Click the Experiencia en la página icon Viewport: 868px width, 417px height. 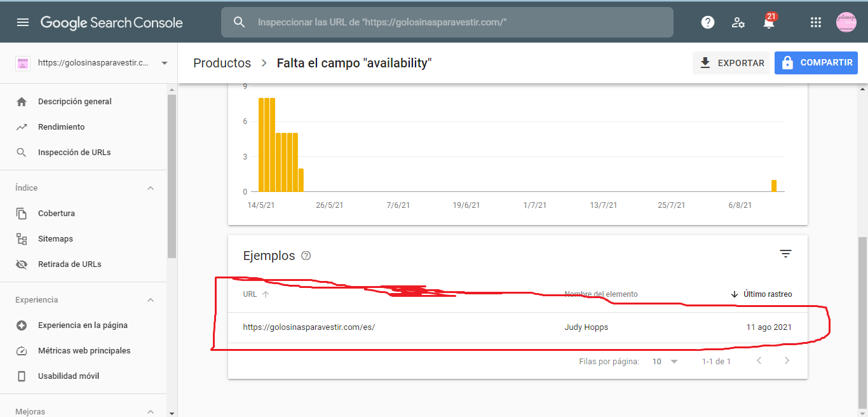(x=22, y=325)
